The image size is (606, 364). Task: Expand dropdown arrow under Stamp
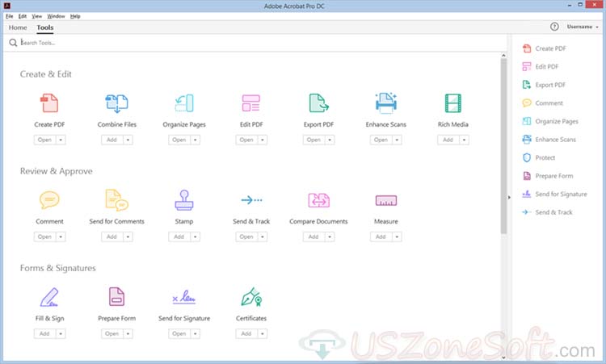pos(196,236)
